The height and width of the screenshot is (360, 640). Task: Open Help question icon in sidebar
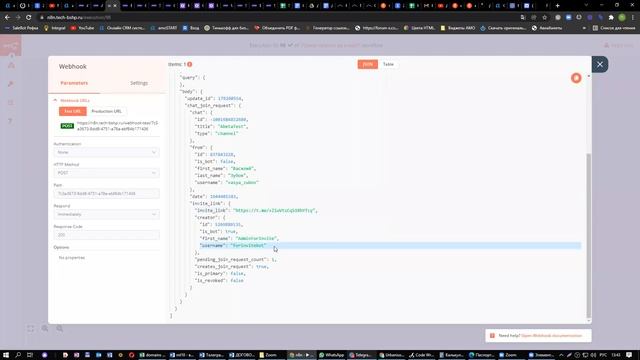click(x=11, y=121)
